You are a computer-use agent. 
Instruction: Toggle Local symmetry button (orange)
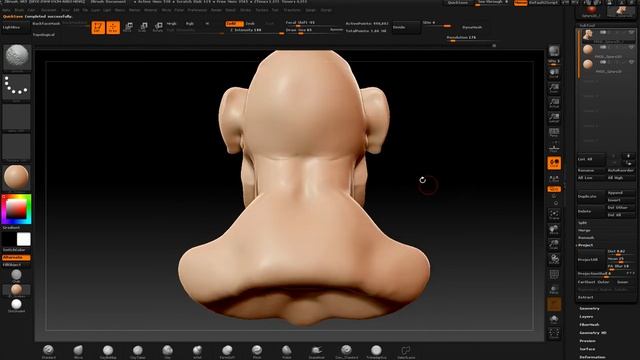(x=554, y=163)
